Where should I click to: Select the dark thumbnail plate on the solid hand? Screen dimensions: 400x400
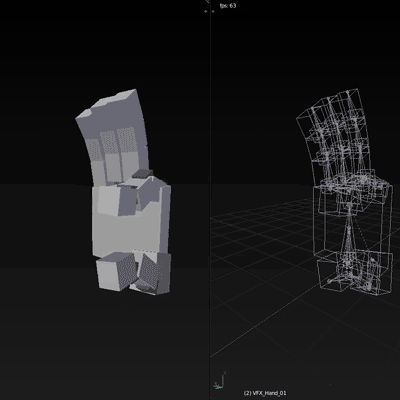142,173
